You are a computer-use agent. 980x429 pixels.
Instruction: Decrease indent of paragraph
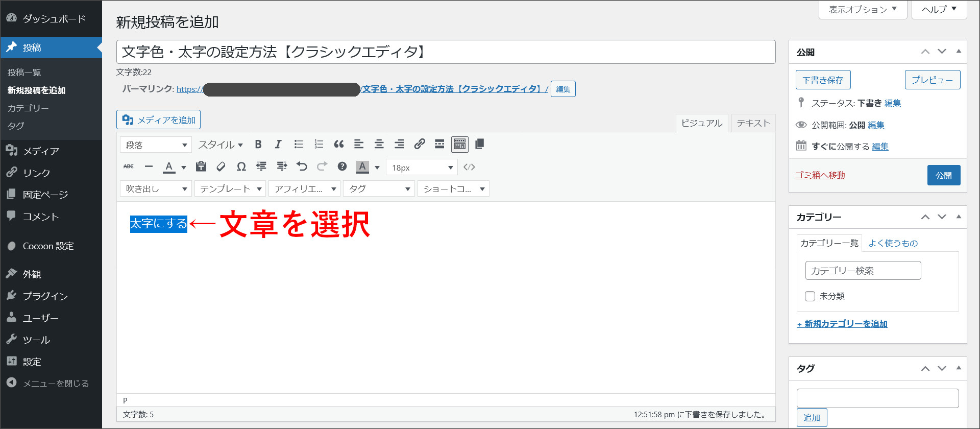[261, 166]
